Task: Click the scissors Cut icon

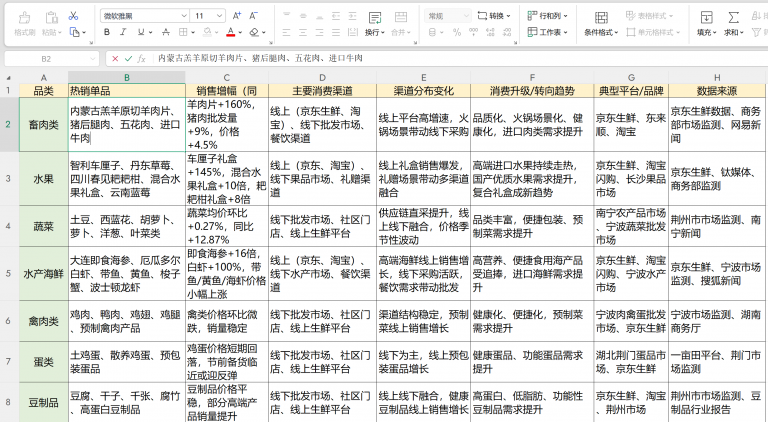Action: [73, 16]
